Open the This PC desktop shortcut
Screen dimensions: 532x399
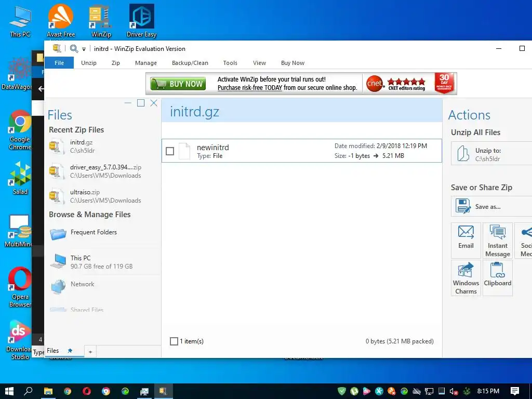[20, 21]
